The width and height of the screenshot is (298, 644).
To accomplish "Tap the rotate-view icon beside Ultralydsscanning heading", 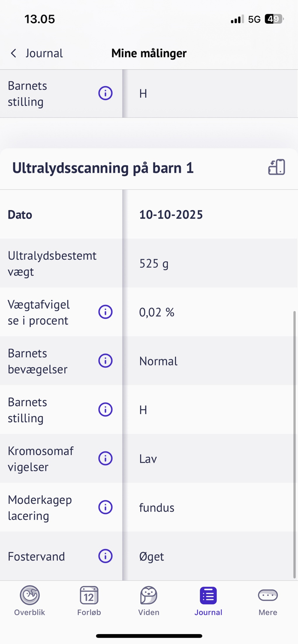I will click(x=277, y=168).
